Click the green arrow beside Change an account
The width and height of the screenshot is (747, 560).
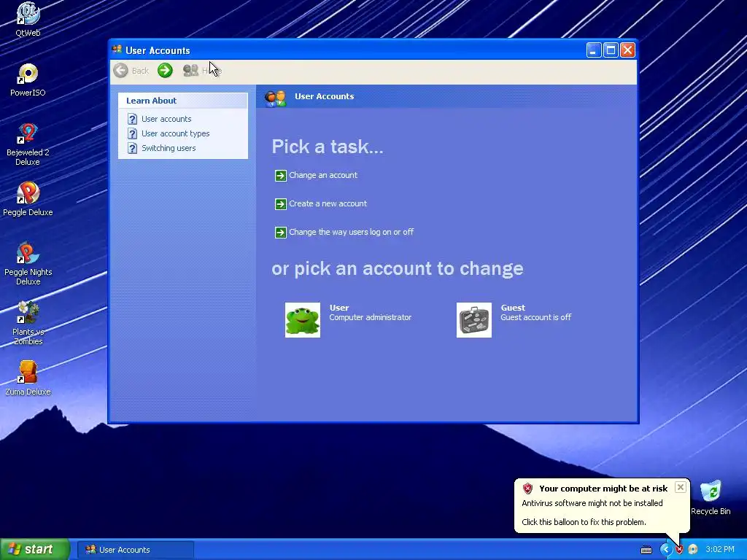[281, 176]
